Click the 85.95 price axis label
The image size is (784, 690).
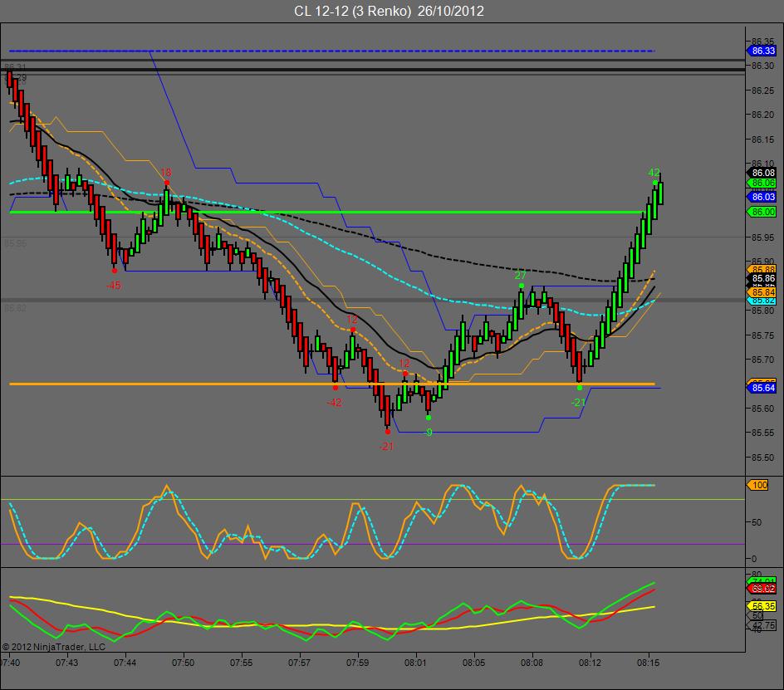point(763,237)
